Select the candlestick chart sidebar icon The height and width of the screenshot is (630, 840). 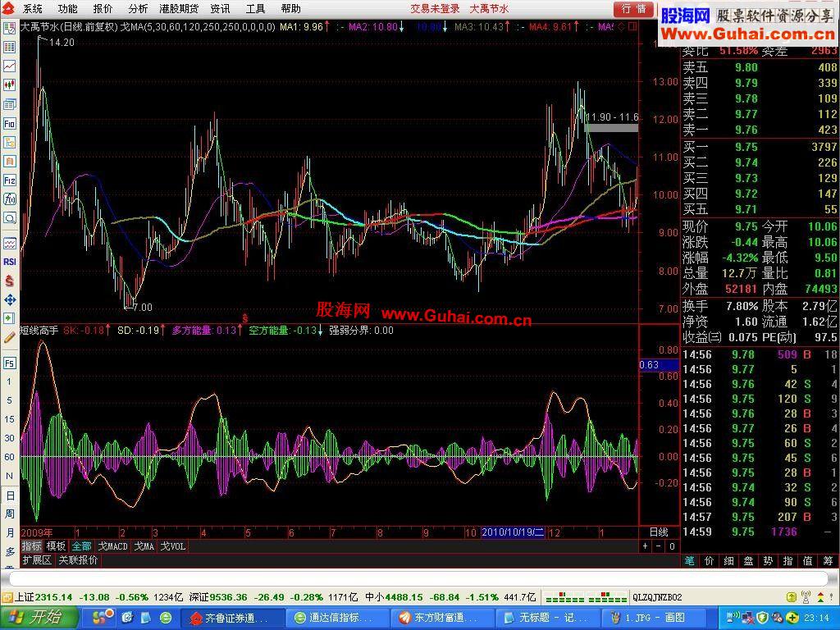[x=9, y=85]
